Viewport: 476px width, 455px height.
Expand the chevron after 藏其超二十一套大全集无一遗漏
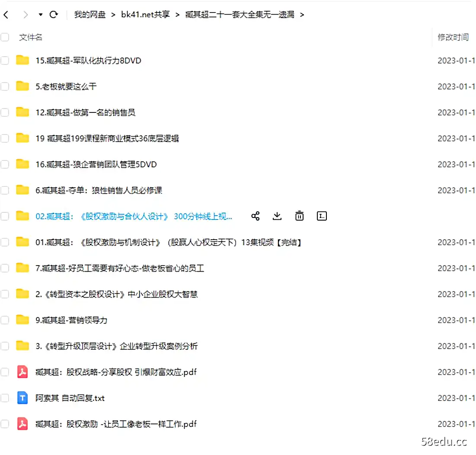point(302,14)
